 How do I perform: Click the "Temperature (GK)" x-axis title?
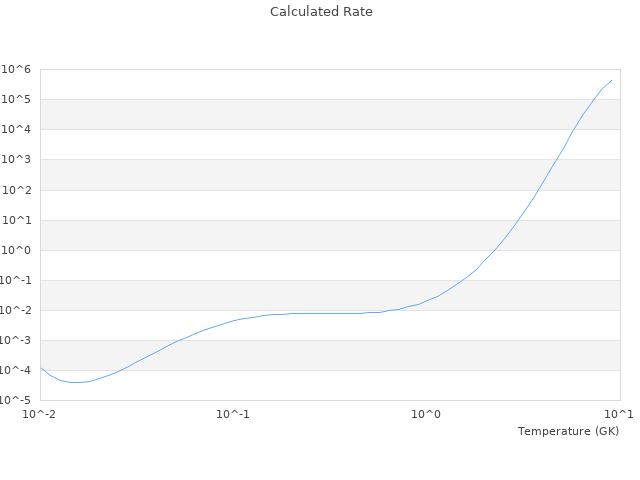[568, 431]
